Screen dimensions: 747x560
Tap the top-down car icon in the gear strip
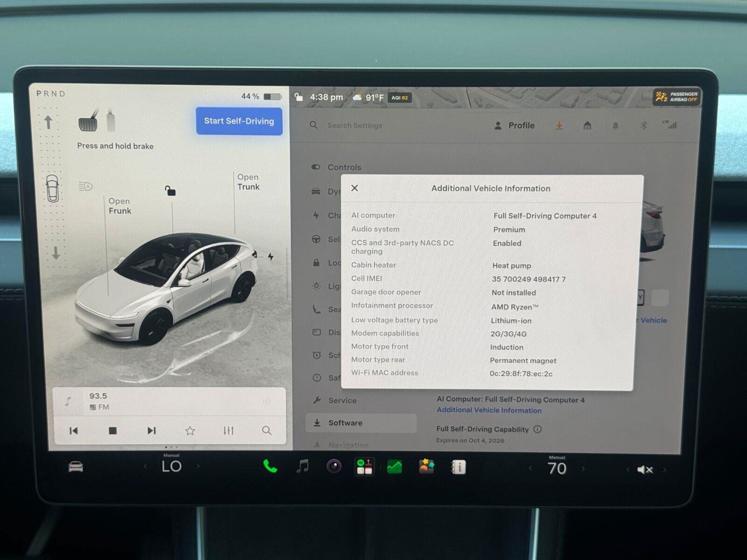(52, 188)
